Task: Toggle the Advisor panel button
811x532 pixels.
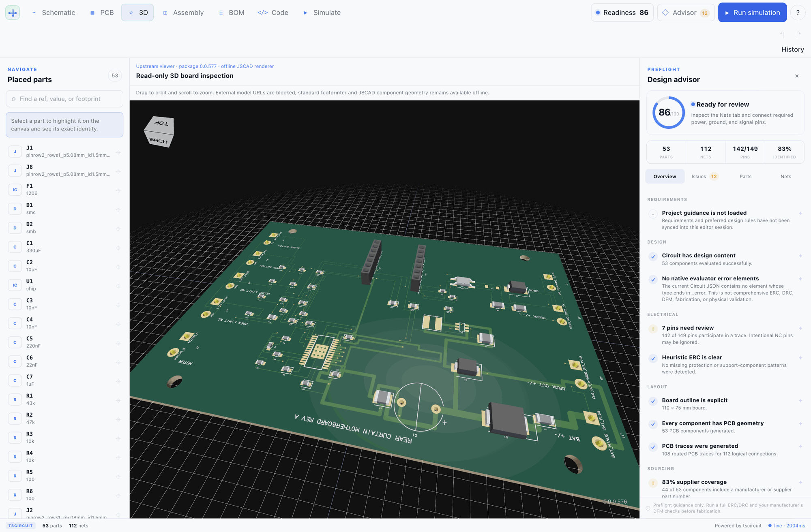Action: tap(686, 13)
